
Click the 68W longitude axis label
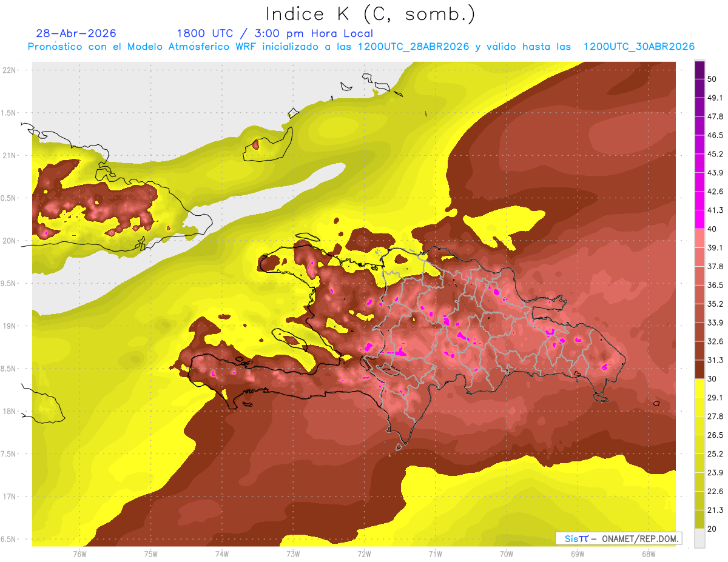[649, 554]
